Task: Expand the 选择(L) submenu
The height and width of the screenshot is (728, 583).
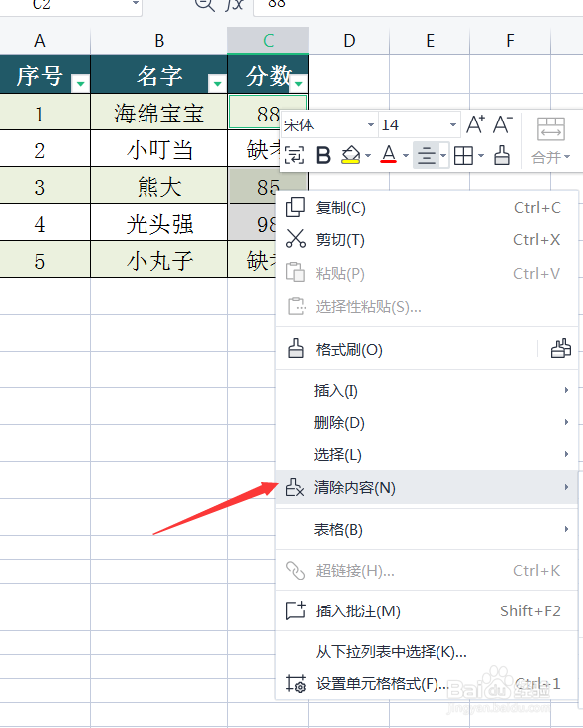Action: coord(427,454)
